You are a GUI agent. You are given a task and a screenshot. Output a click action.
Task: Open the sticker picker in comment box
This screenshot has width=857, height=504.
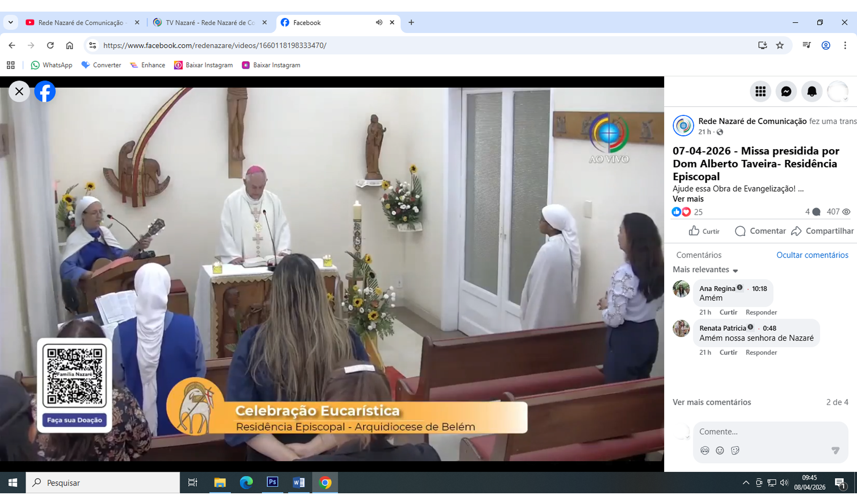tap(735, 450)
